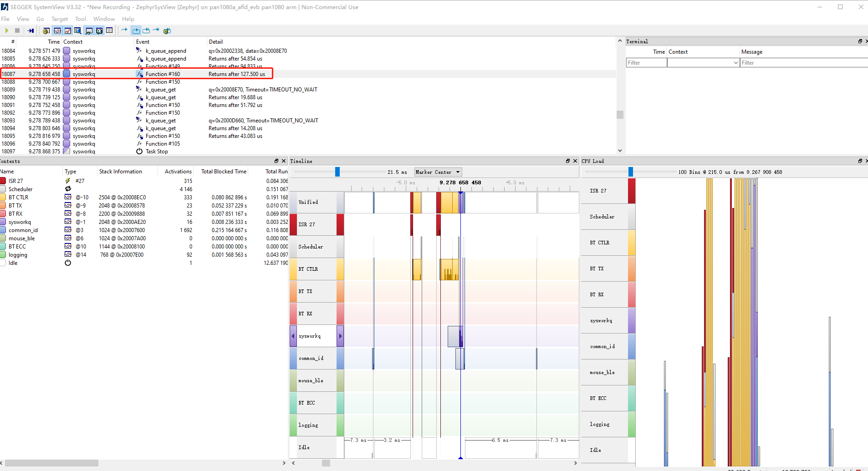Undock the CPU Load panel
Viewport: 868px width, 471px height.
[x=860, y=161]
